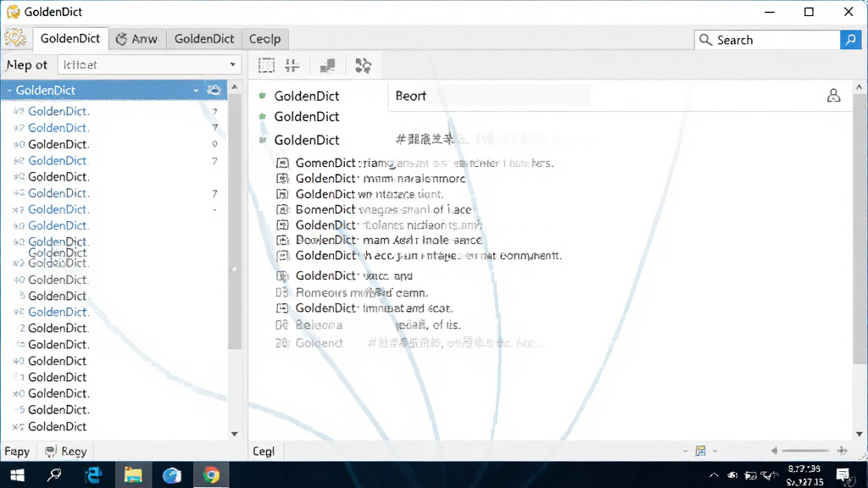Open GoldenDict tab between Anw and Ceelp

point(204,39)
